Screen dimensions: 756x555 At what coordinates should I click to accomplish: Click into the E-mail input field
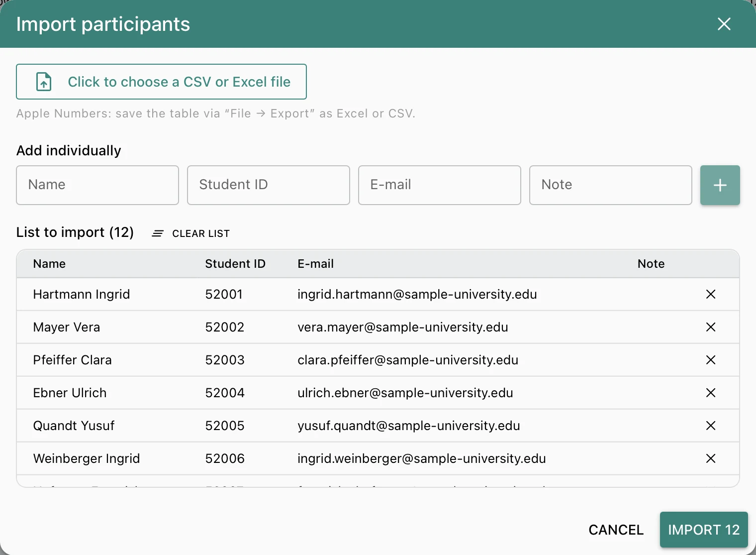[x=440, y=185]
